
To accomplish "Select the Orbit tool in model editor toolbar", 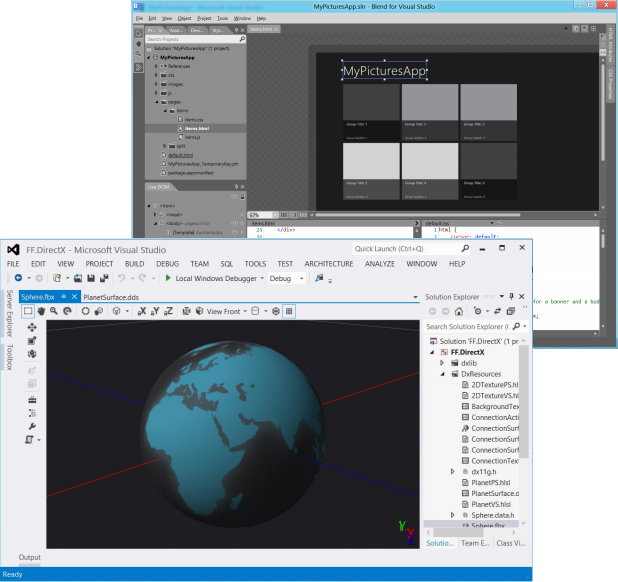I will (x=67, y=311).
